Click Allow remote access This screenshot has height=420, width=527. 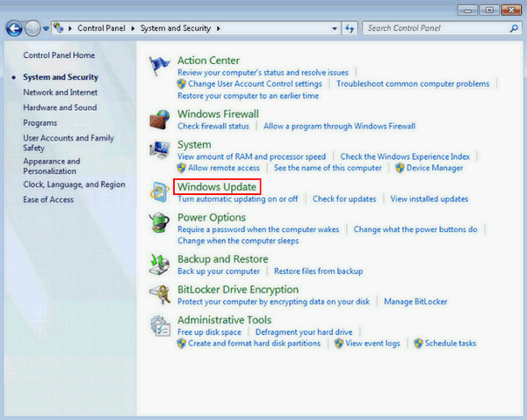tap(224, 168)
